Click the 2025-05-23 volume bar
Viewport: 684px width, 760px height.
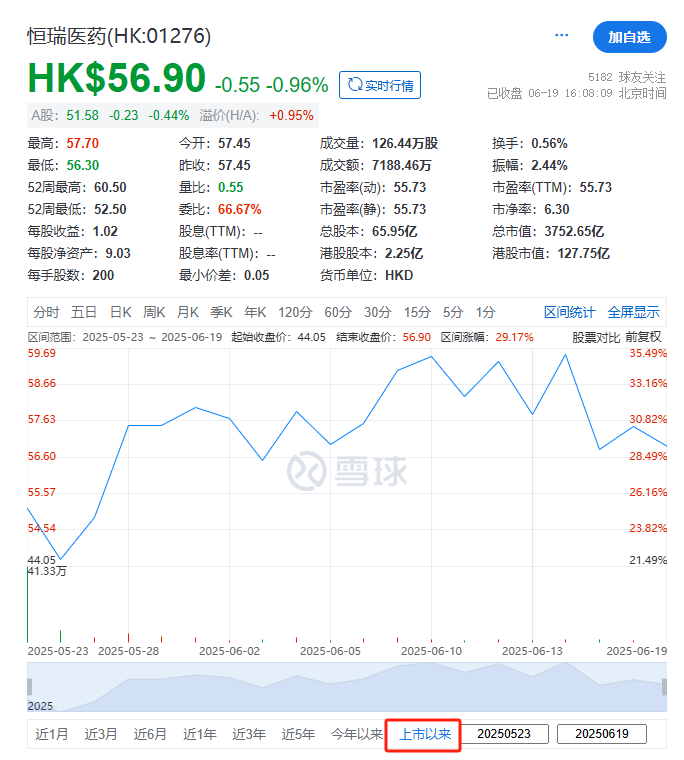[28, 606]
